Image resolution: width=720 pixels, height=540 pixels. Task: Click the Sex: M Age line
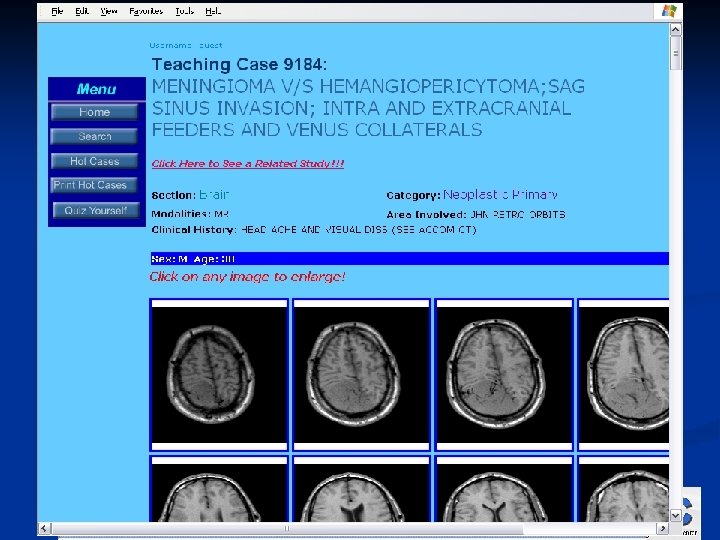click(x=193, y=259)
